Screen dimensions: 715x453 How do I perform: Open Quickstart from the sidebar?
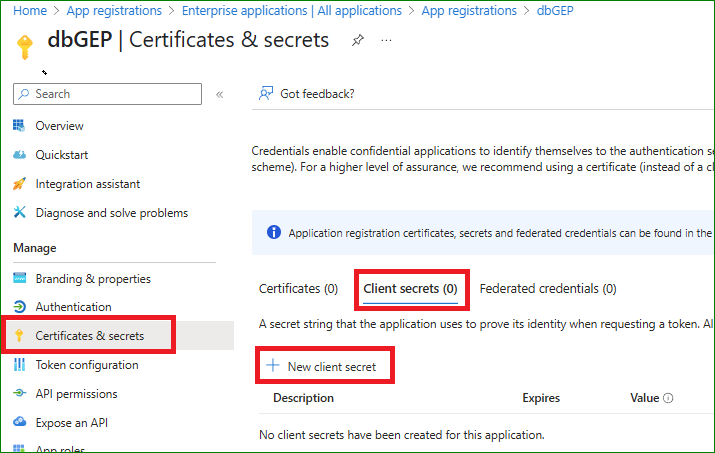coord(61,155)
